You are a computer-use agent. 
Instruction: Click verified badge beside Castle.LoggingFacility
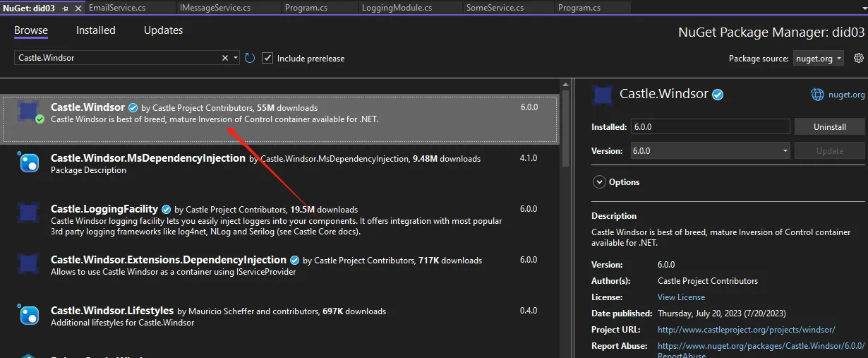click(x=166, y=210)
